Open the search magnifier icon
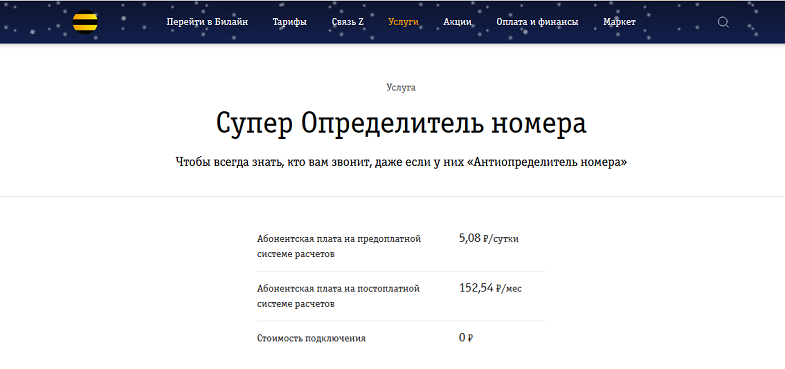Viewport: 785px width, 369px height. (x=723, y=22)
